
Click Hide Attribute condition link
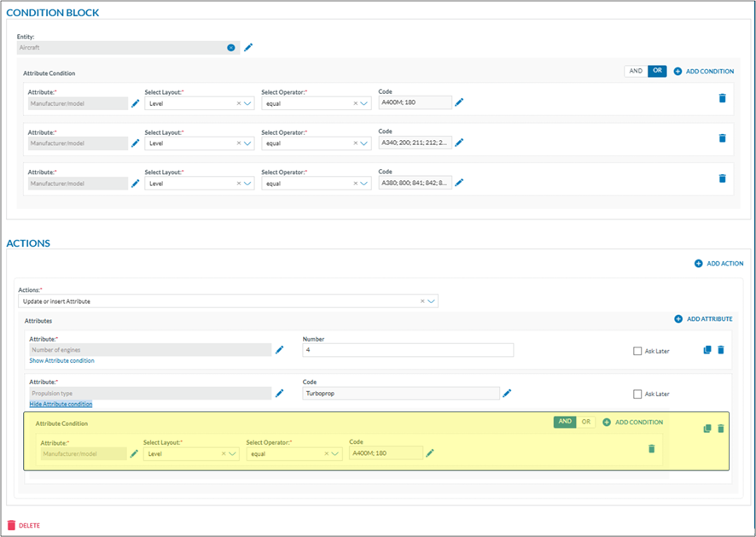(x=61, y=404)
